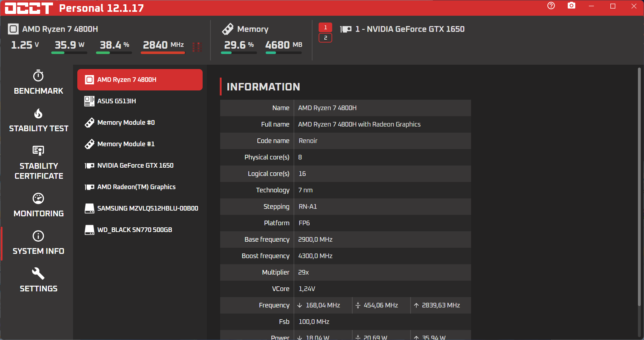The width and height of the screenshot is (644, 340).
Task: Open the Benchmark stopwatch icon
Action: [x=38, y=76]
